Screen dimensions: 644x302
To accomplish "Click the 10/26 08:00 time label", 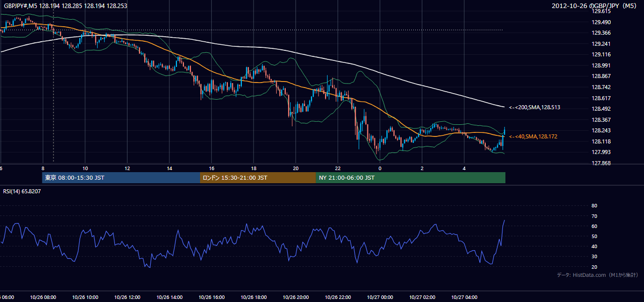I will pyautogui.click(x=43, y=297).
